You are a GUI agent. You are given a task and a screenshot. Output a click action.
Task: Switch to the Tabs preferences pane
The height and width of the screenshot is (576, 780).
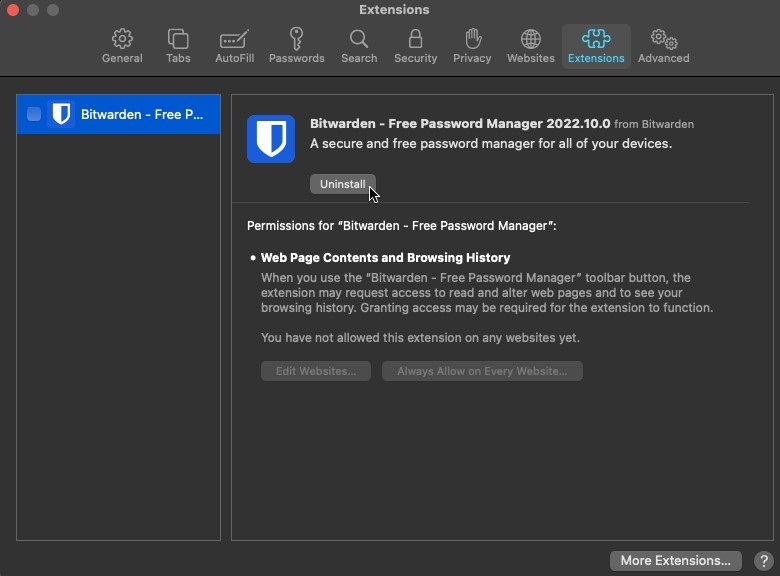tap(178, 46)
